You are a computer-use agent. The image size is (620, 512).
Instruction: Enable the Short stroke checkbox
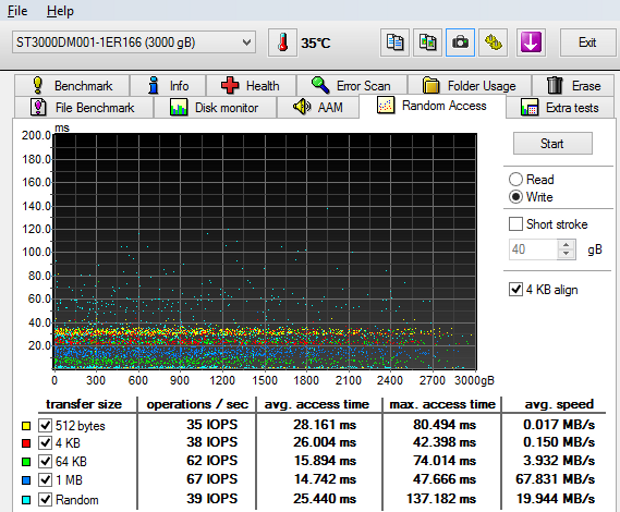516,224
